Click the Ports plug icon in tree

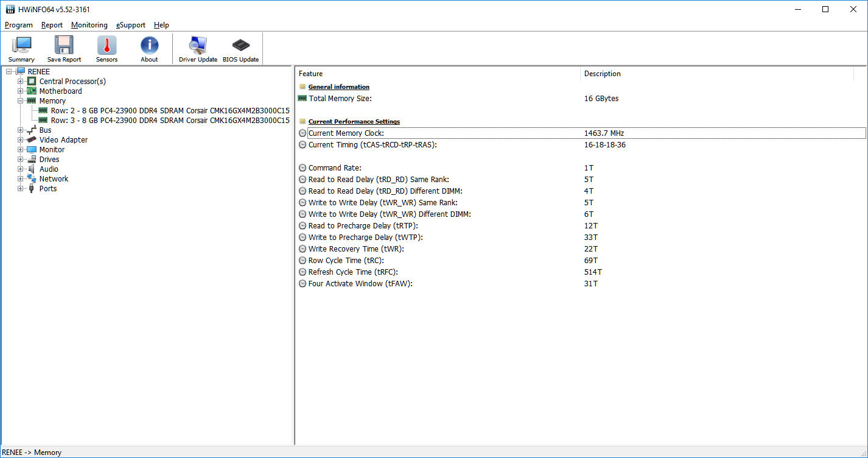pos(32,188)
